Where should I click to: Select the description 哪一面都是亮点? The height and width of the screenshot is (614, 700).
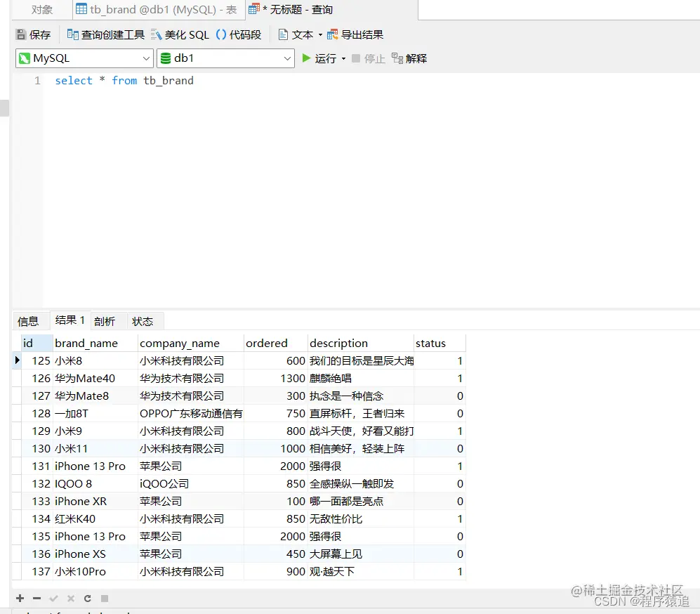(361, 501)
